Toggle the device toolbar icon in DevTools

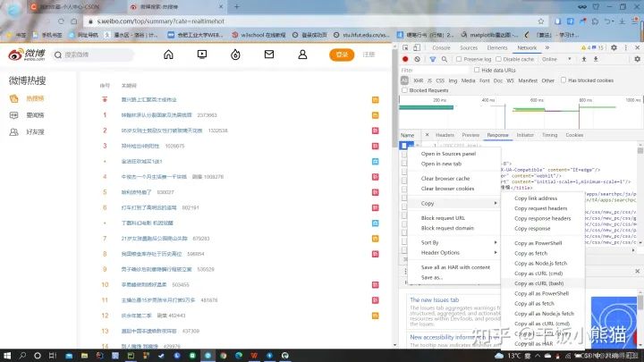click(417, 47)
